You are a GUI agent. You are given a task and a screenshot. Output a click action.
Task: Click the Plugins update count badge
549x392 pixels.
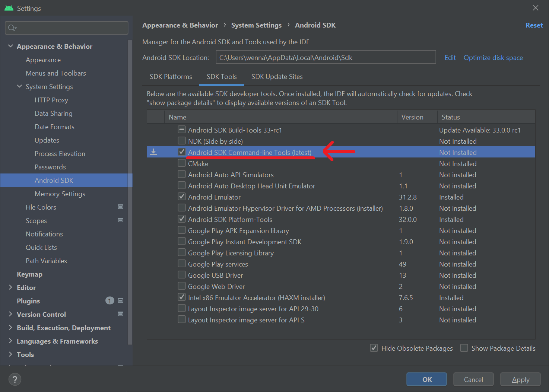pos(110,300)
